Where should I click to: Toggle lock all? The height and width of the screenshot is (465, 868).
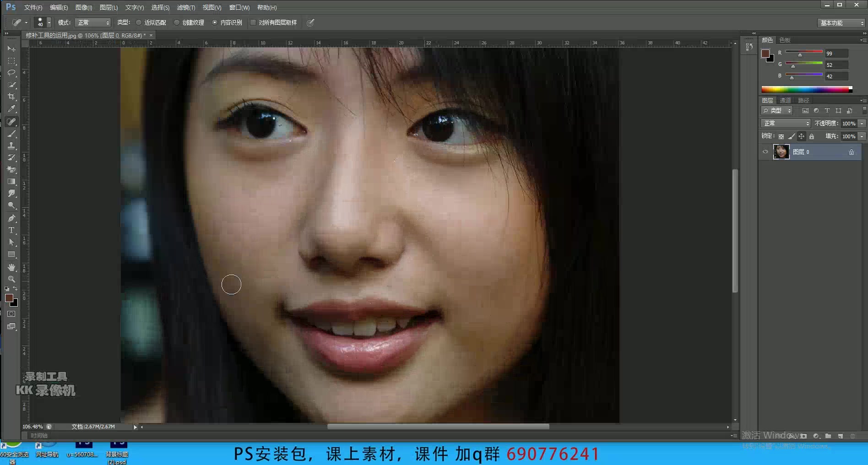click(x=812, y=136)
